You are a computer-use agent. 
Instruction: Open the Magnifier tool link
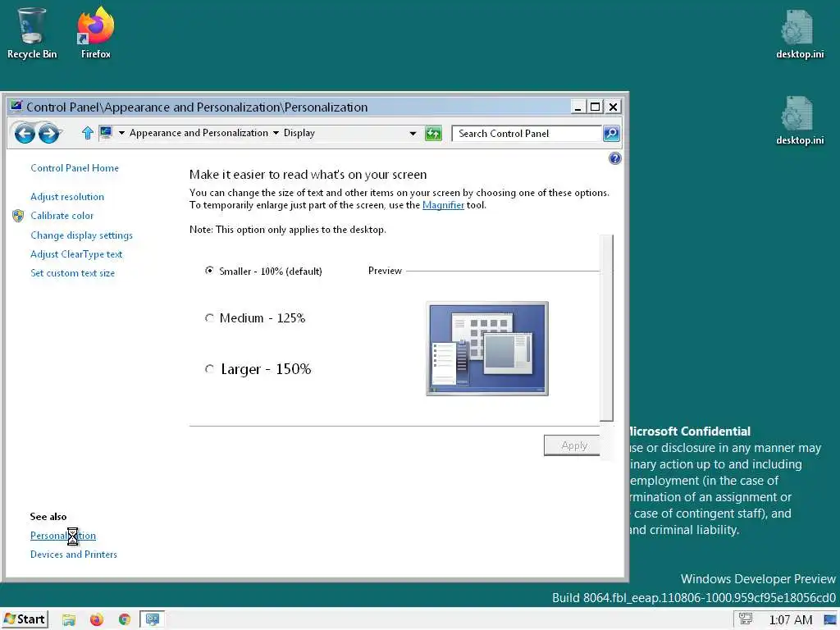[443, 204]
